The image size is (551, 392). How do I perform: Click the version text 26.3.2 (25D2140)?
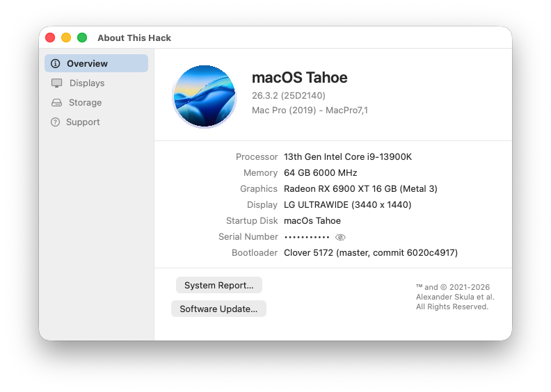tap(289, 95)
